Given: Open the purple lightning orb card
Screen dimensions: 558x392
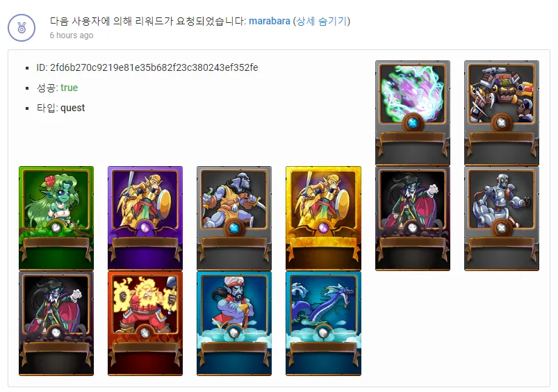Looking at the screenshot, I should coord(413,113).
